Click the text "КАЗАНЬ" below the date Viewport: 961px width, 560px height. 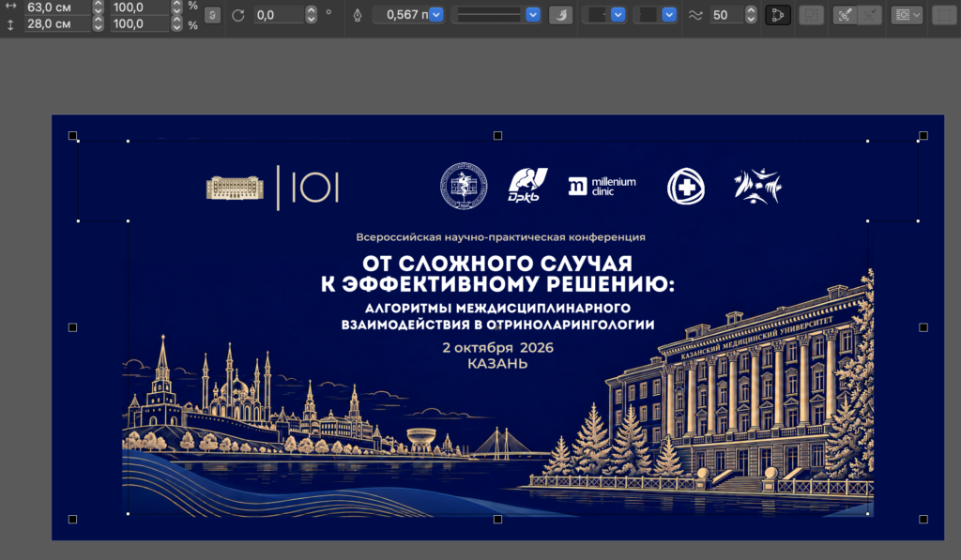pyautogui.click(x=497, y=364)
